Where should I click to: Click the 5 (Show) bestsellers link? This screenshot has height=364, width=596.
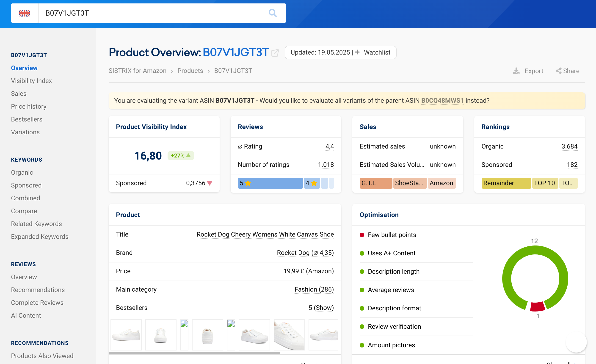[321, 308]
